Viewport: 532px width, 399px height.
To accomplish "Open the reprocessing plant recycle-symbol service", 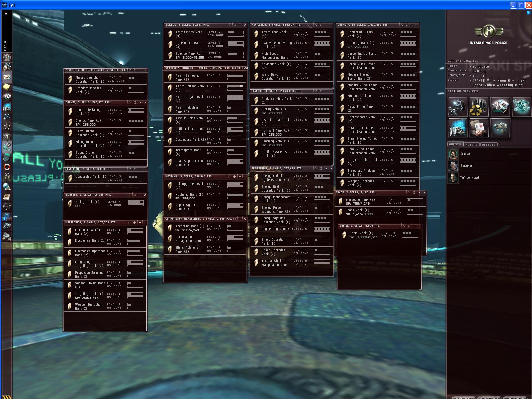I will click(479, 106).
